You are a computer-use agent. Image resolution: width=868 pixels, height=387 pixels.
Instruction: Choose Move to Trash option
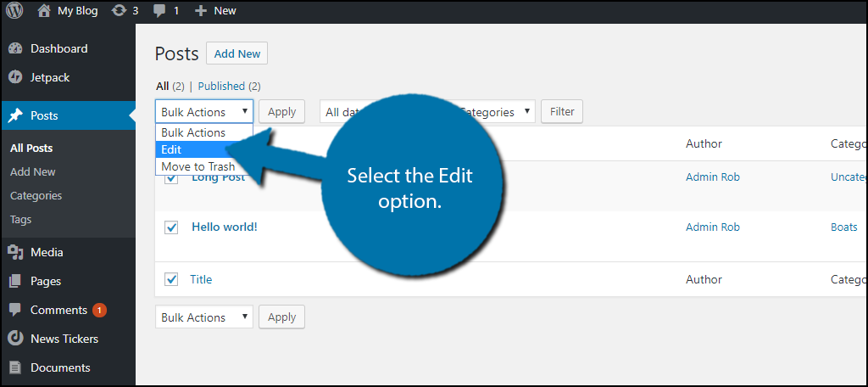[198, 166]
